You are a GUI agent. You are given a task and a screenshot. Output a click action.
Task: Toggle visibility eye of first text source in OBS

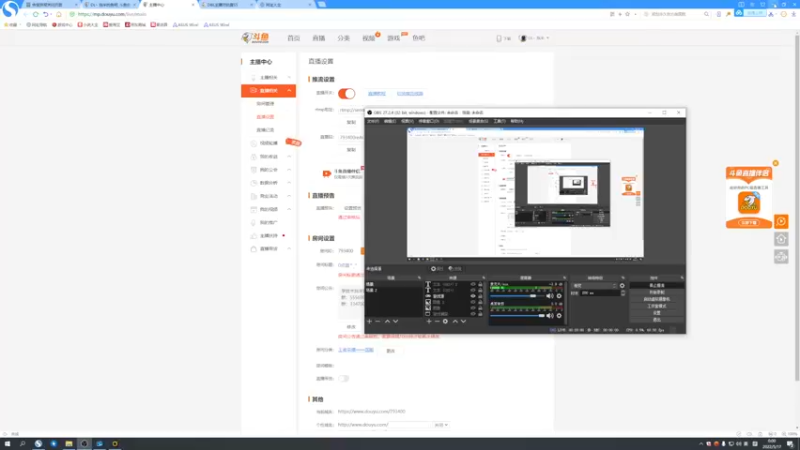(473, 284)
